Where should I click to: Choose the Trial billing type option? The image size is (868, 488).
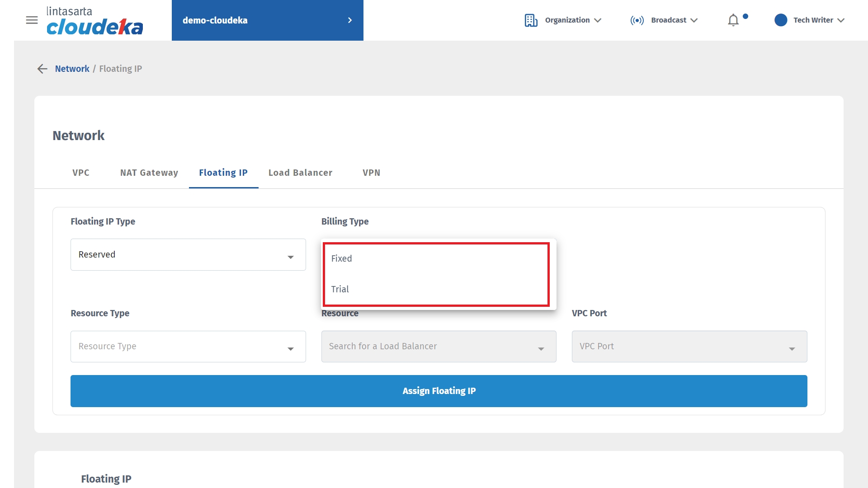pyautogui.click(x=340, y=289)
